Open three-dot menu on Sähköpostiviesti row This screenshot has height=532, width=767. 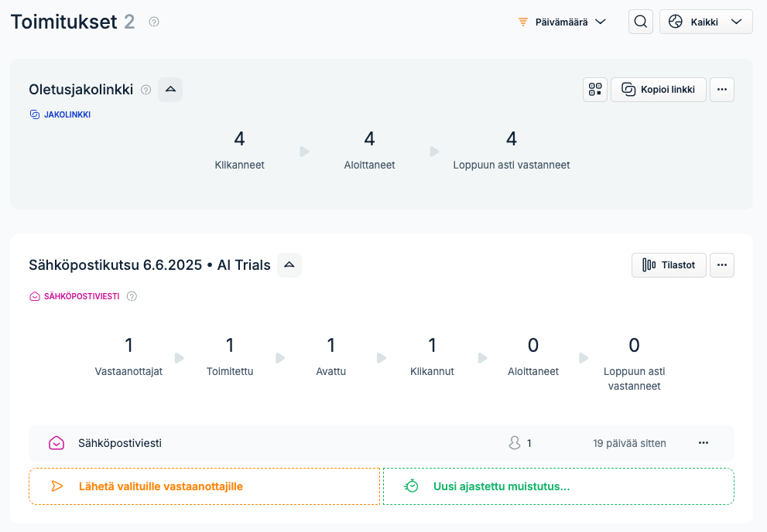(704, 442)
